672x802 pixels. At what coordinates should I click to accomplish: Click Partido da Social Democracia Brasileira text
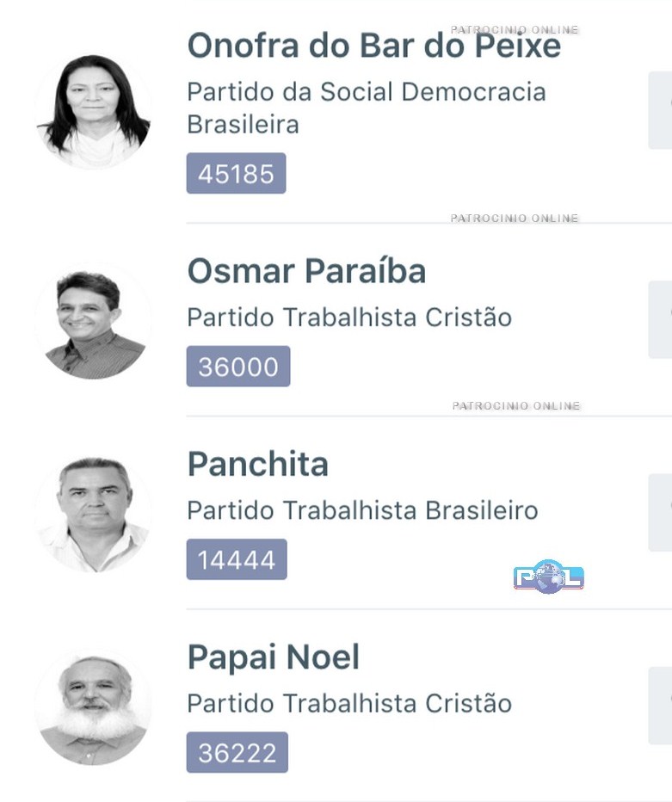pyautogui.click(x=366, y=108)
